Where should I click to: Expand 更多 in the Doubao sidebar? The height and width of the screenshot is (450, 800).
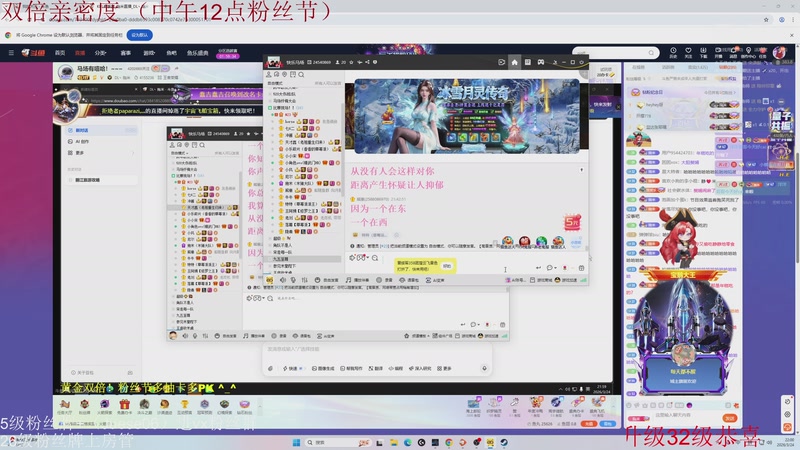[x=102, y=153]
